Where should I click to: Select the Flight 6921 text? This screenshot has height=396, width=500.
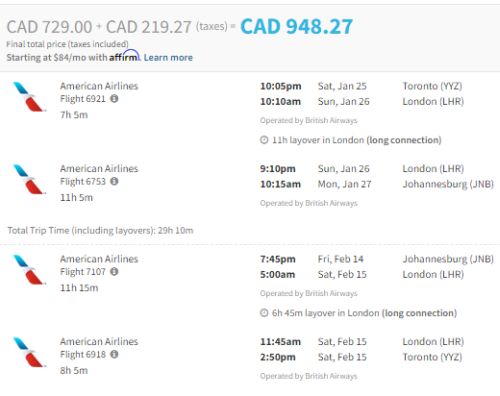[83, 99]
